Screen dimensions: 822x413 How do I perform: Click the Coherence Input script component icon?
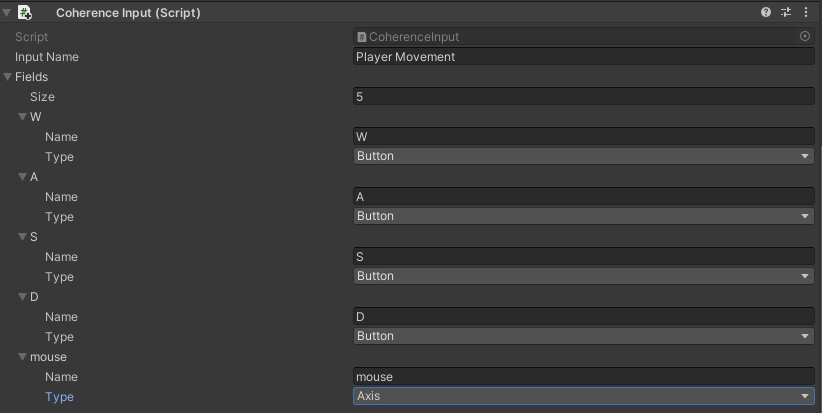[26, 13]
